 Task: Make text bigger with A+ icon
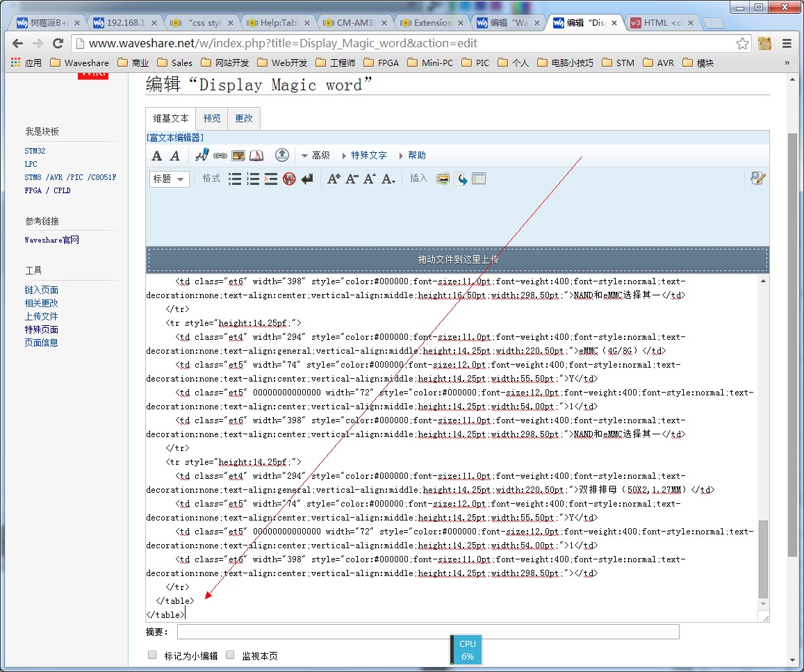pos(334,179)
